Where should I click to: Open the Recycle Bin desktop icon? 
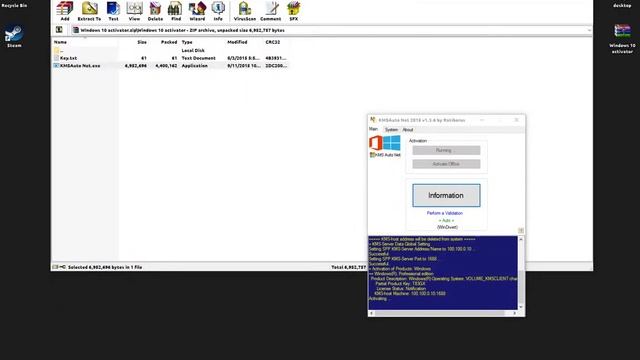[x=14, y=5]
